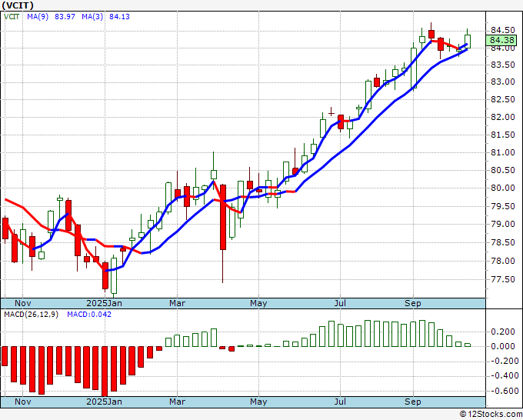The image size is (523, 420).
Task: Click the 83.50 price axis label
Action: pos(502,65)
